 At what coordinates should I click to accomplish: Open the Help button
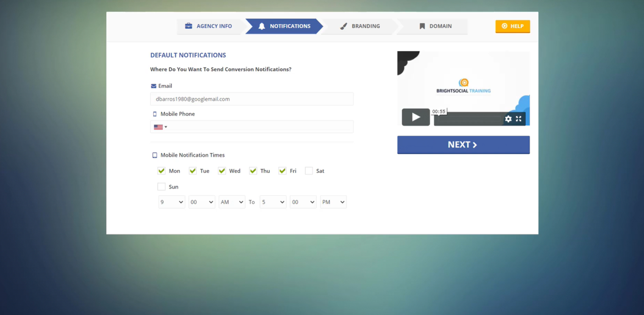[x=512, y=26]
